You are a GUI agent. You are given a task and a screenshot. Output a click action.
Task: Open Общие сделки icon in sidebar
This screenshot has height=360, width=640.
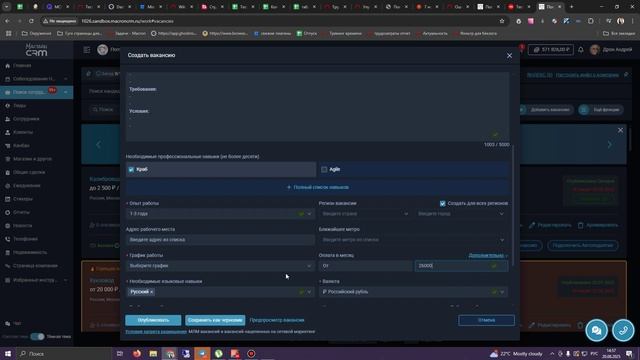7,172
